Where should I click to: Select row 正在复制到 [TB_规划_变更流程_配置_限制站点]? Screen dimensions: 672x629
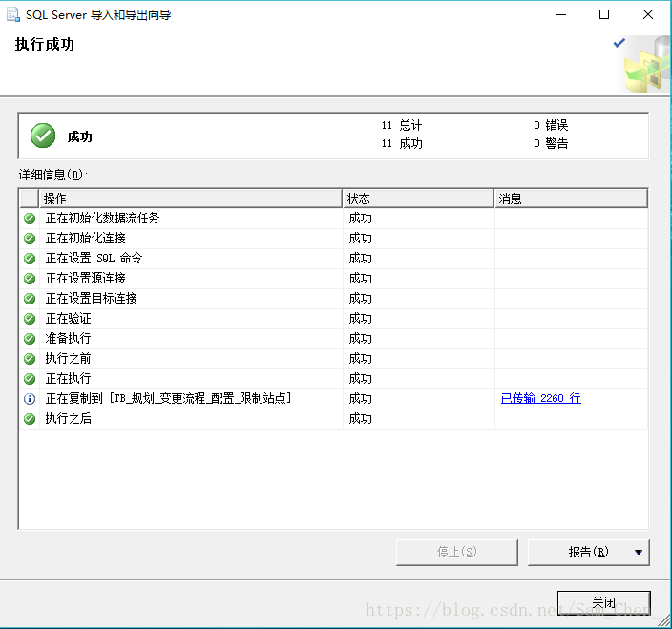(x=168, y=398)
